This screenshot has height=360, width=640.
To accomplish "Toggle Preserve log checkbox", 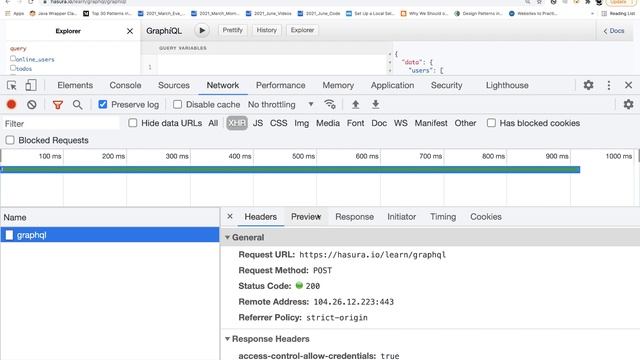I will point(103,104).
